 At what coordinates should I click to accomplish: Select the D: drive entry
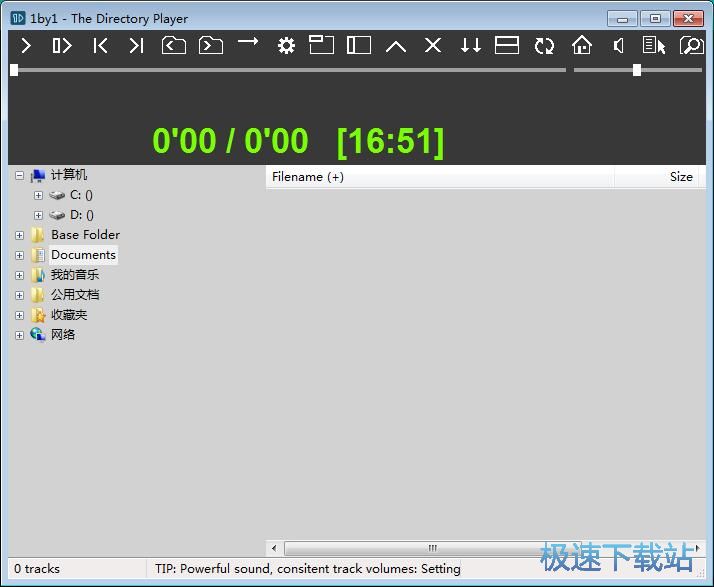(x=82, y=215)
